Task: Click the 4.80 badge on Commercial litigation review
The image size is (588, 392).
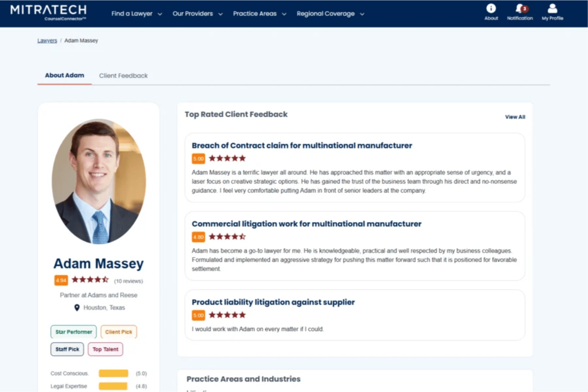Action: coord(198,237)
